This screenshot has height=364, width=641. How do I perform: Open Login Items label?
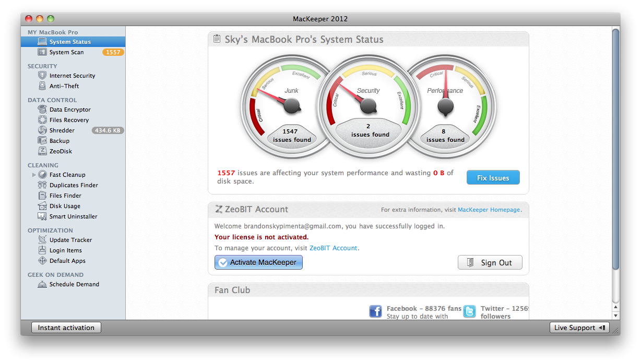point(66,250)
